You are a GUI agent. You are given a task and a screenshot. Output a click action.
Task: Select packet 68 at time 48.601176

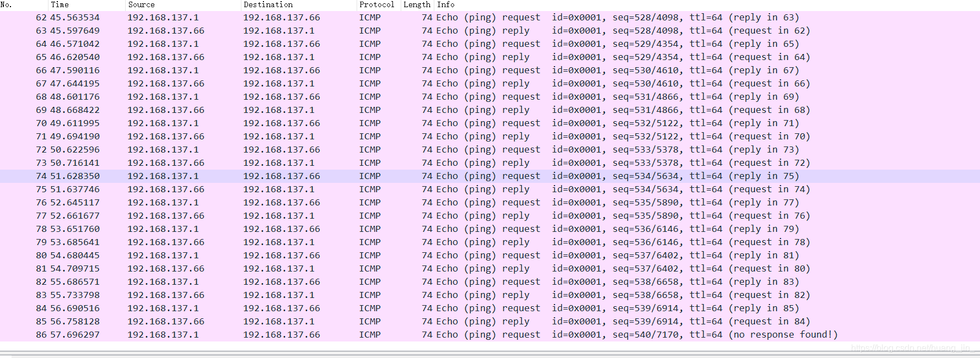click(490, 97)
